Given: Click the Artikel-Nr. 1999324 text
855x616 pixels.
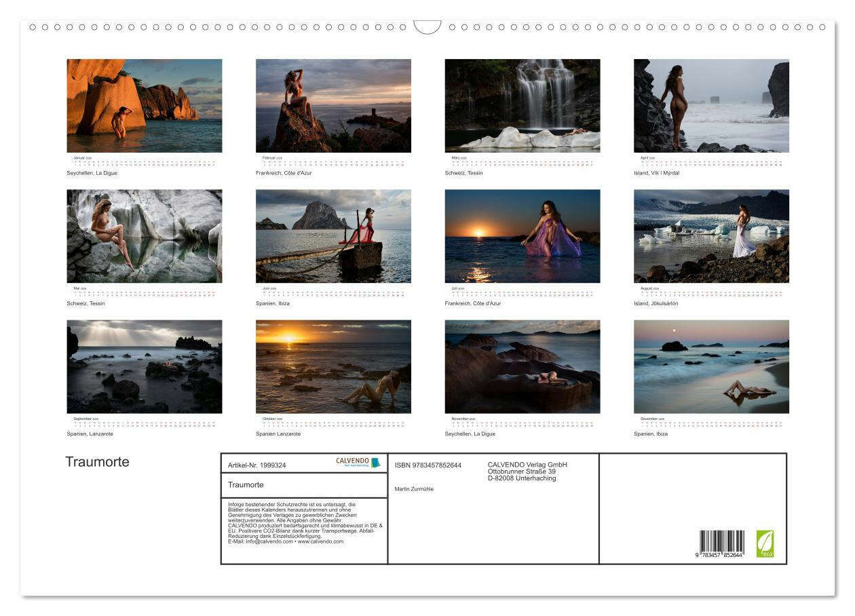Looking at the screenshot, I should [257, 465].
